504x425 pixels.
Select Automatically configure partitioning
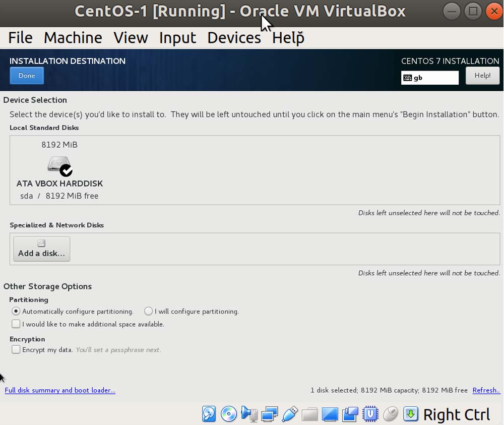16,311
